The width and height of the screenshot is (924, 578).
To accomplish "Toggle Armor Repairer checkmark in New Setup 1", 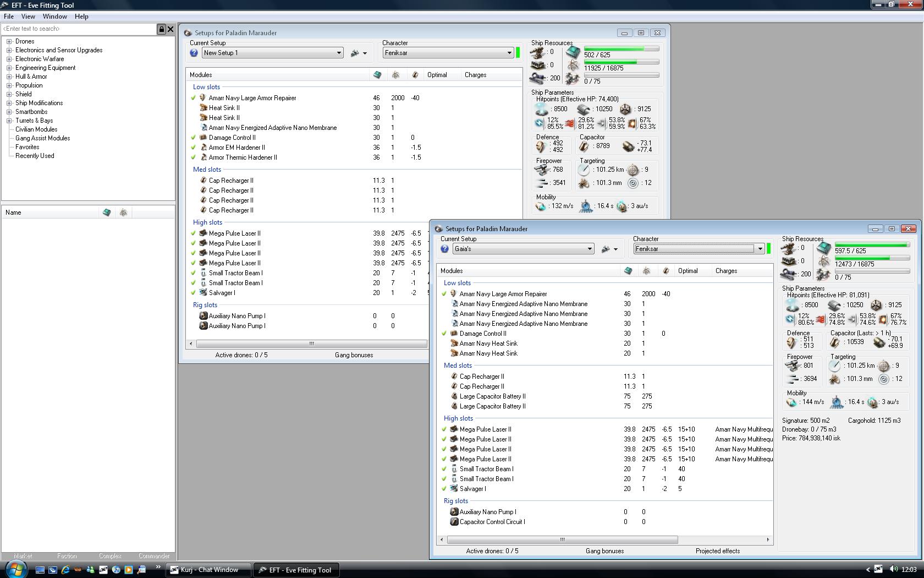I will click(194, 98).
